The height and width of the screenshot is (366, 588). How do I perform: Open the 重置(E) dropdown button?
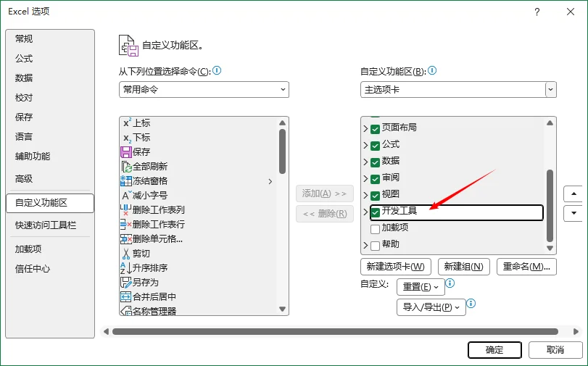[421, 287]
